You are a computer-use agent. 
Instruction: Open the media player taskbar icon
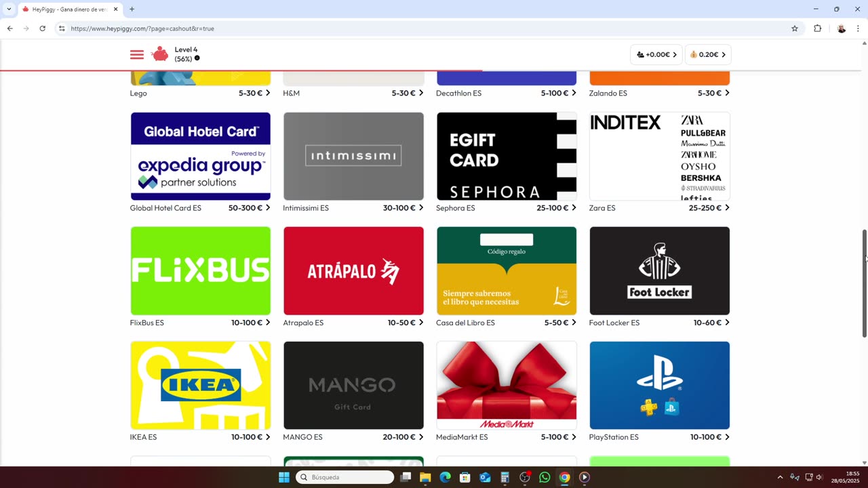click(x=585, y=477)
